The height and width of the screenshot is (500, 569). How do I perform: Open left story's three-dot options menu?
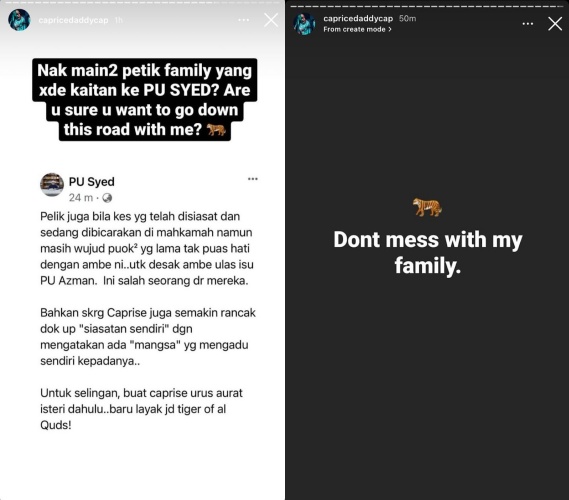coord(243,20)
